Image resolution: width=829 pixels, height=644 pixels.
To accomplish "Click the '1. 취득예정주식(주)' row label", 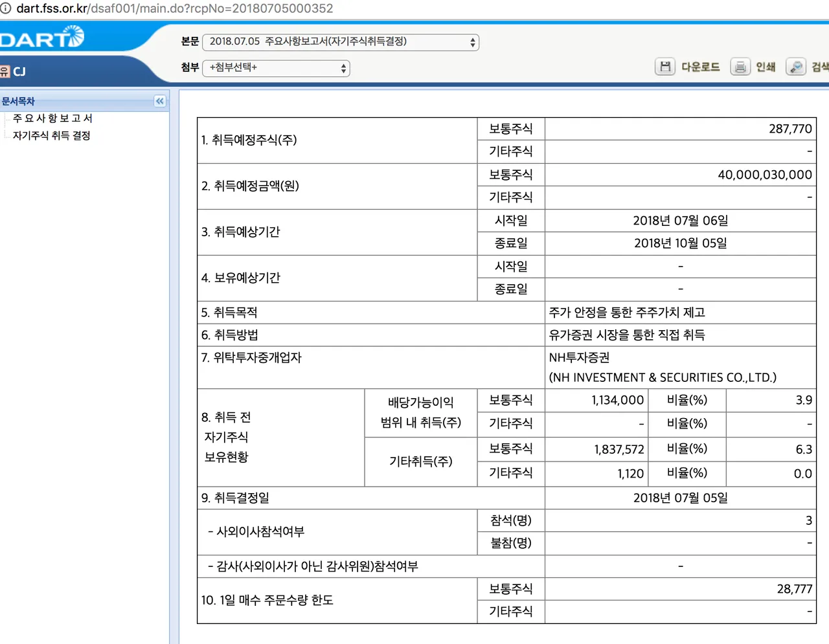I will (x=249, y=140).
